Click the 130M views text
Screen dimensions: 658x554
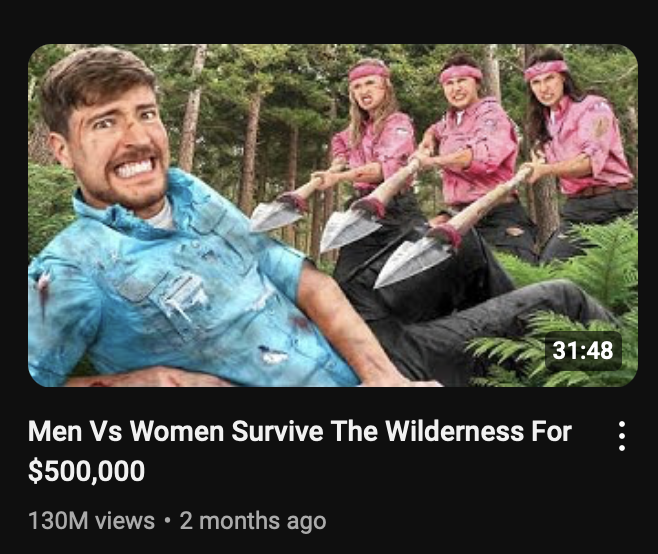[x=92, y=521]
